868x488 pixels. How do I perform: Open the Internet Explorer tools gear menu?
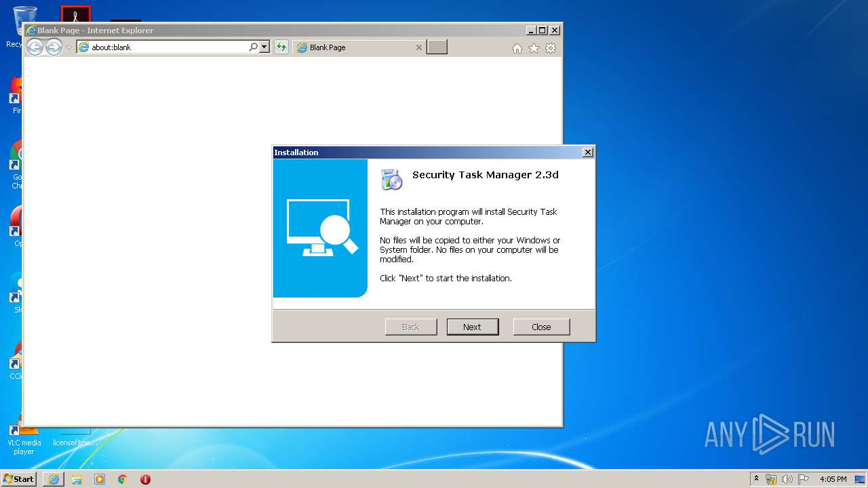tap(551, 48)
